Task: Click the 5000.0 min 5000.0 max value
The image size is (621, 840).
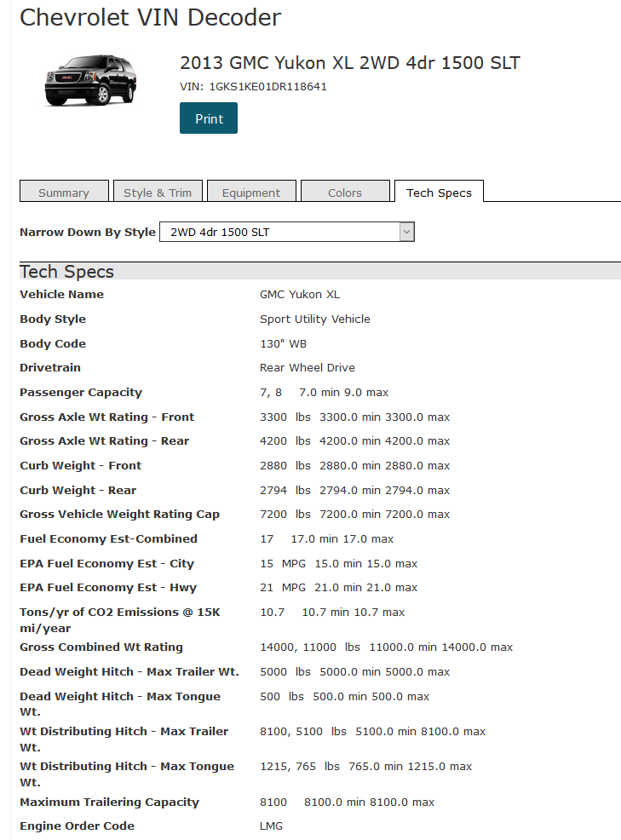Action: [x=385, y=672]
